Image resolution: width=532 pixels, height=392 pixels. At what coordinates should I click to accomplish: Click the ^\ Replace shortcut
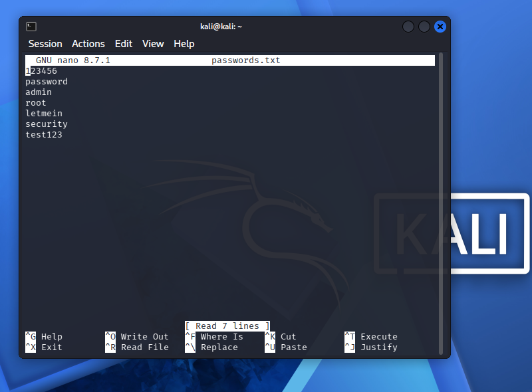[x=211, y=347]
